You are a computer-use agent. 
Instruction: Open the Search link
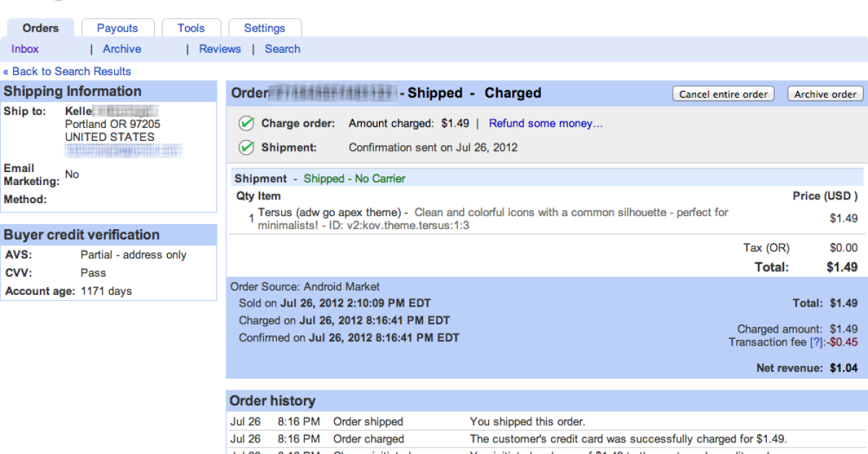(x=282, y=49)
